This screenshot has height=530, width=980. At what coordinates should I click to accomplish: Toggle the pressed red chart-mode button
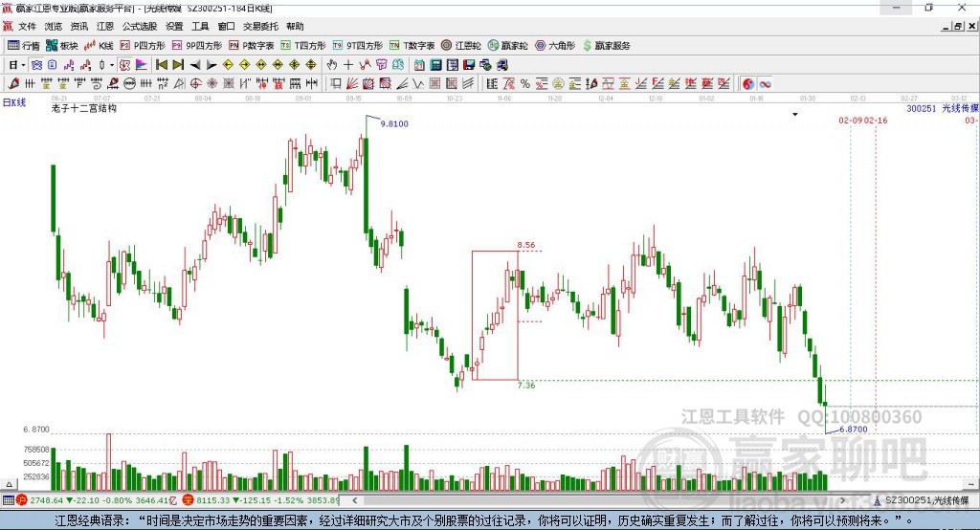pyautogui.click(x=125, y=65)
